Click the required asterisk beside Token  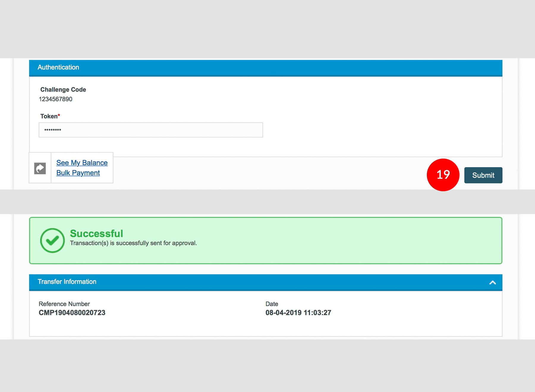tap(59, 115)
